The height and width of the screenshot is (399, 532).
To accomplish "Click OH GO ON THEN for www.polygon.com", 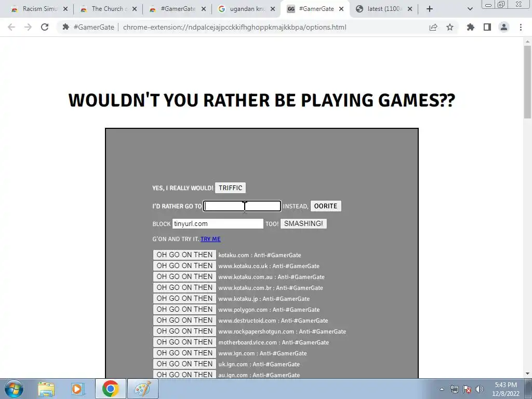I will (184, 309).
